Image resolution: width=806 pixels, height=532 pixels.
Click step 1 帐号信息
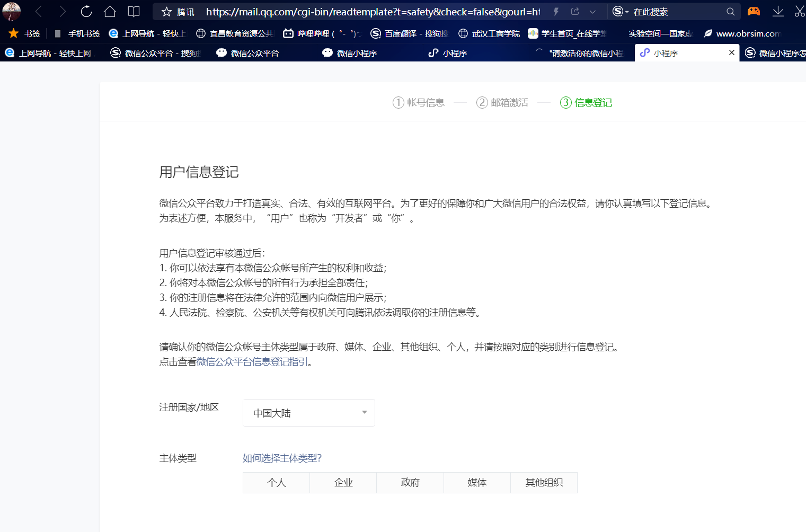pos(419,103)
